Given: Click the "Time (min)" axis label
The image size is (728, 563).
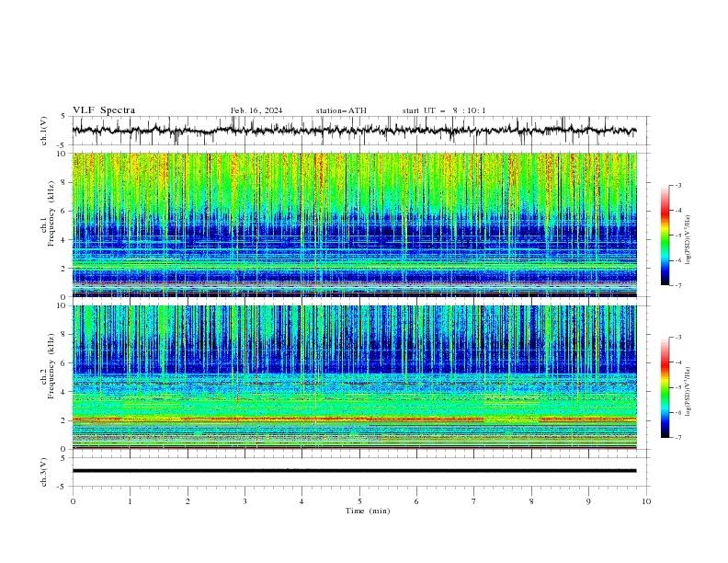Looking at the screenshot, I should 368,511.
